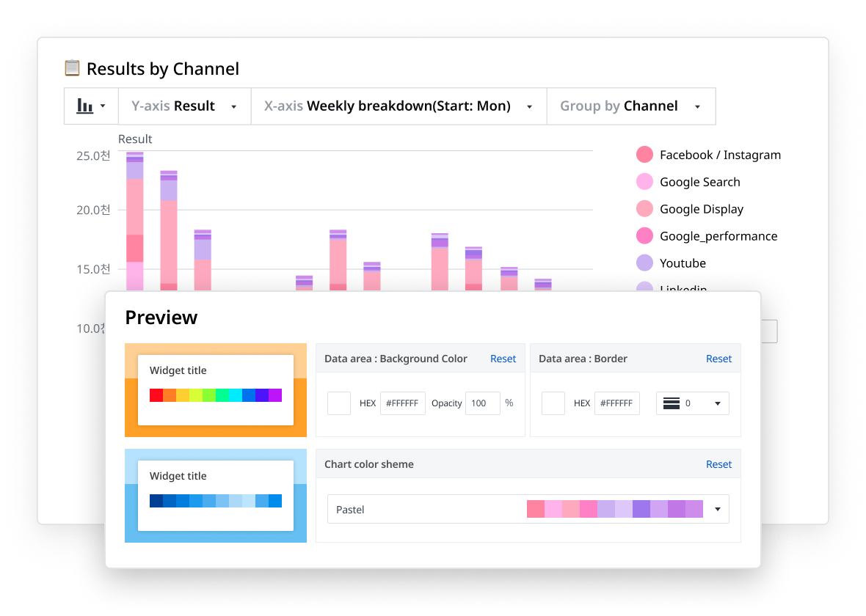Click the Google Display legend color dot
Viewport: 866px width, 616px height.
[x=645, y=208]
